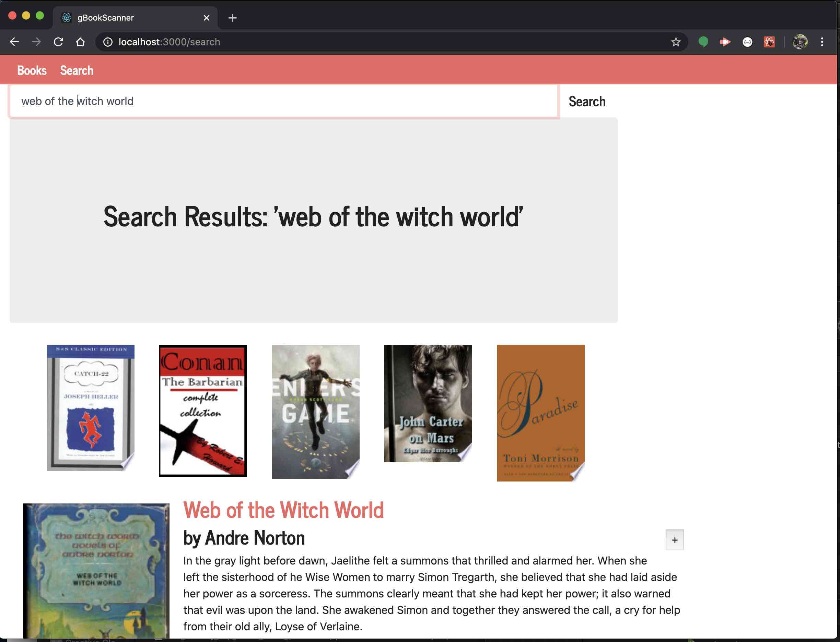Open Chrome's three-dot menu
The image size is (840, 642).
pos(822,42)
